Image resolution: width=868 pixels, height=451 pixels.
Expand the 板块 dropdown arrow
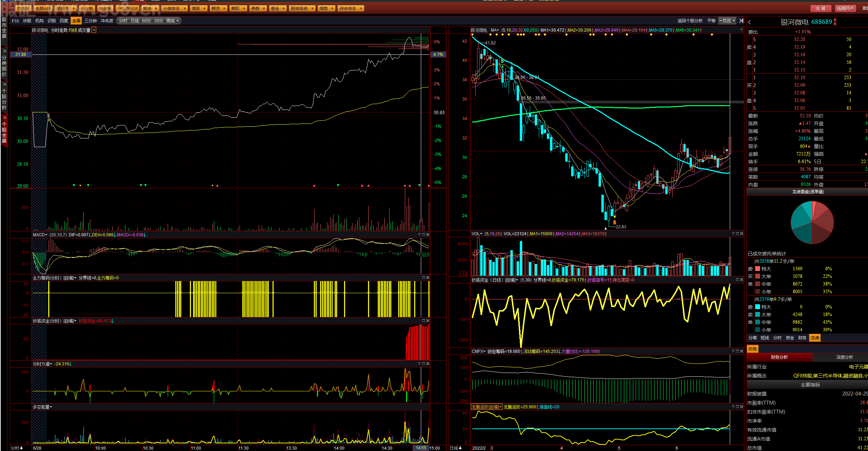tap(156, 8)
